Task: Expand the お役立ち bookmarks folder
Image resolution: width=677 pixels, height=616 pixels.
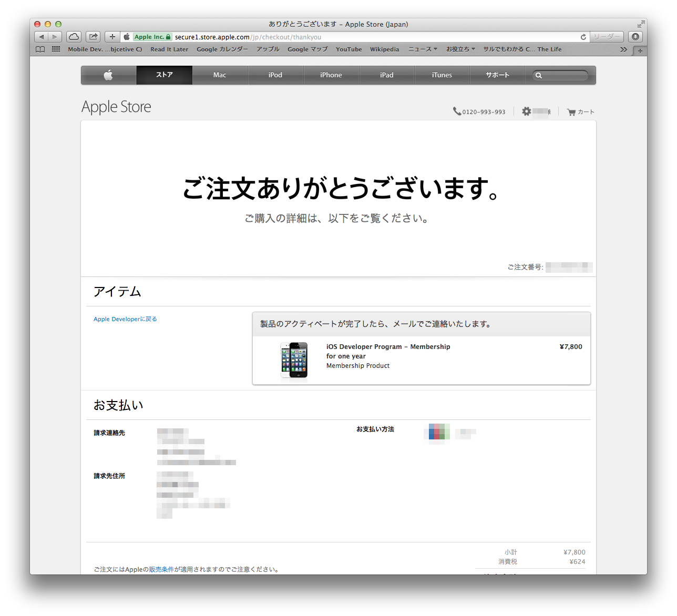Action: (x=460, y=49)
